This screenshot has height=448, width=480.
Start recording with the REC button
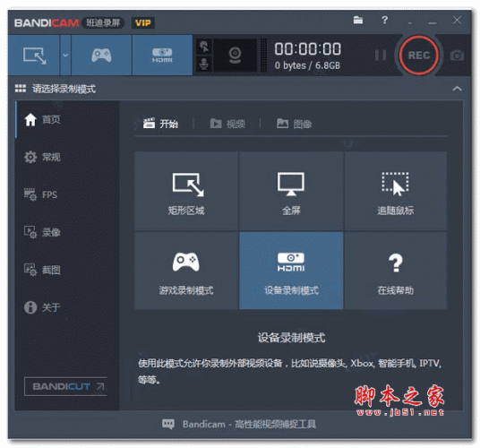click(419, 56)
